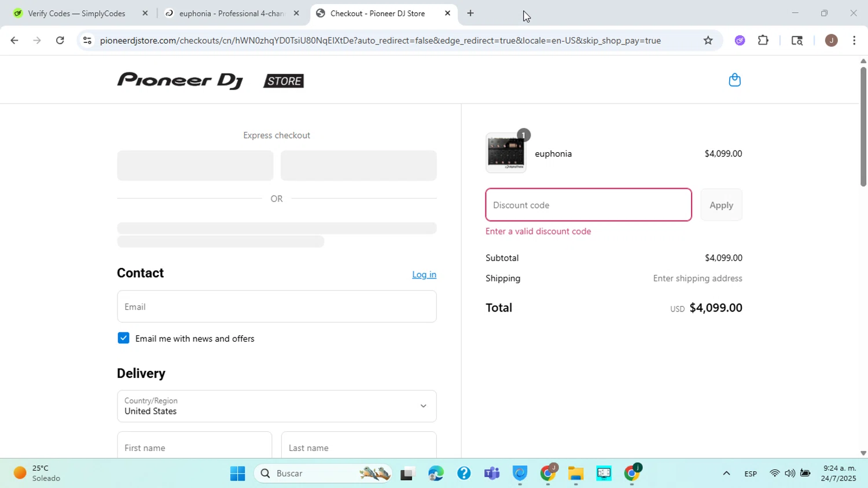
Task: Click the browser address bar URL
Action: [380, 41]
